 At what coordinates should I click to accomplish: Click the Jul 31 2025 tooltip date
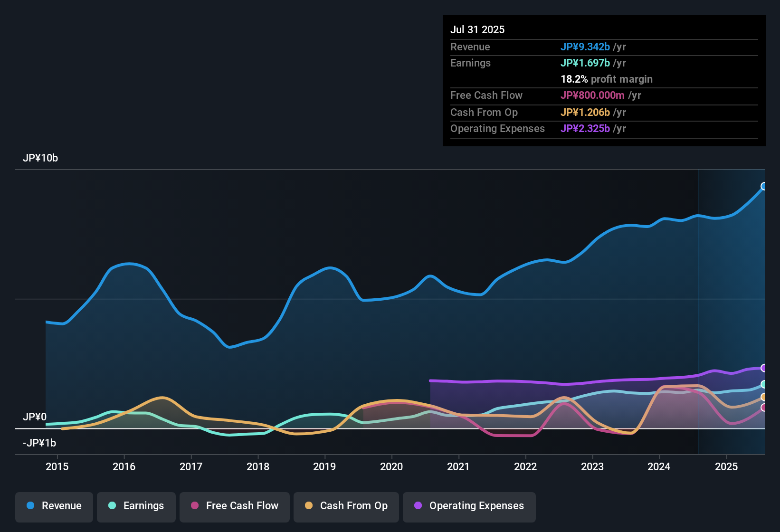pyautogui.click(x=477, y=29)
